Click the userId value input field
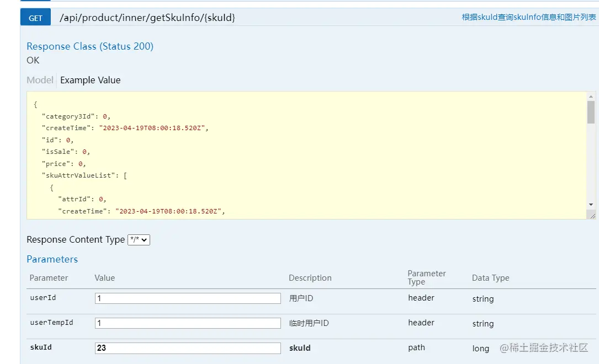This screenshot has height=364, width=599. 188,298
